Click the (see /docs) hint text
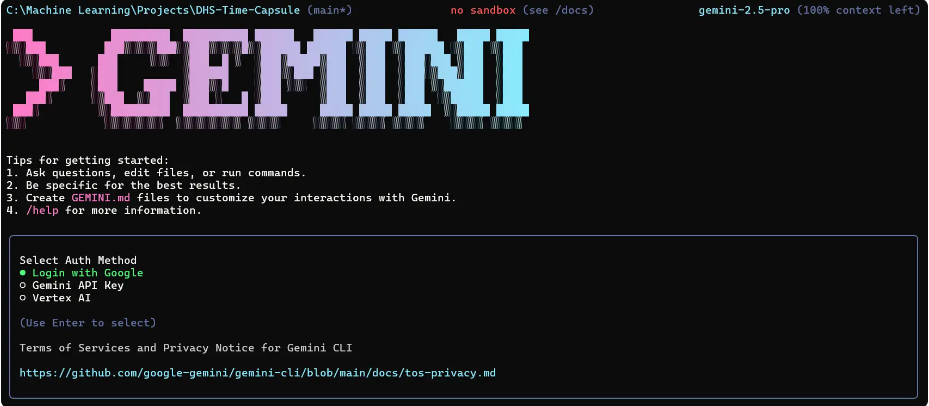 pyautogui.click(x=559, y=11)
